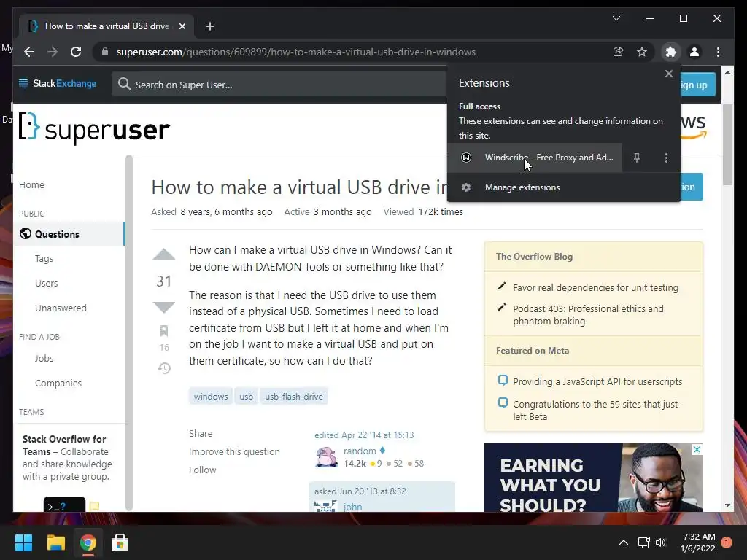
Task: Click the Search on Super User field
Action: pos(279,85)
